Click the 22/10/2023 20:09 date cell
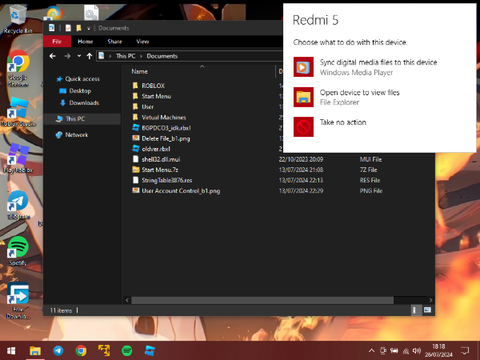 click(301, 159)
